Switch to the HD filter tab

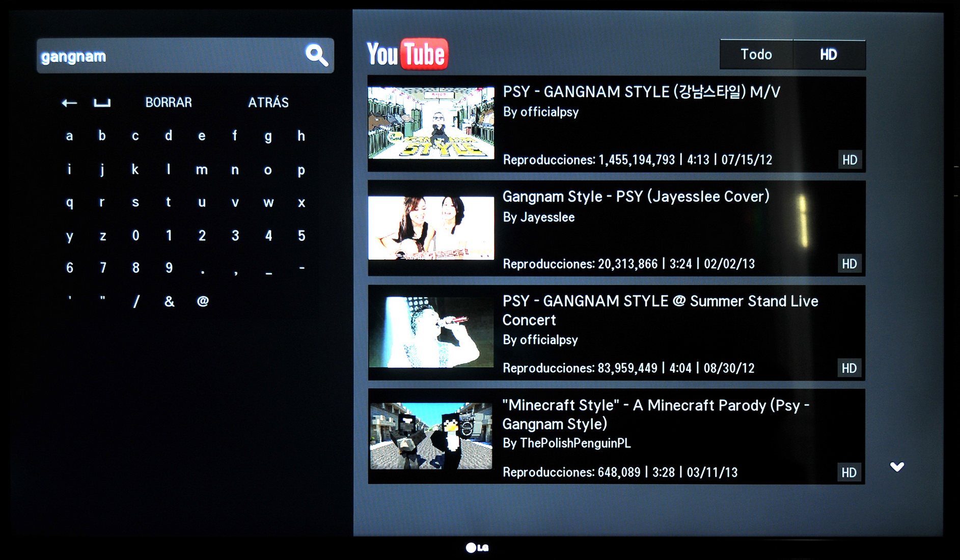click(829, 54)
